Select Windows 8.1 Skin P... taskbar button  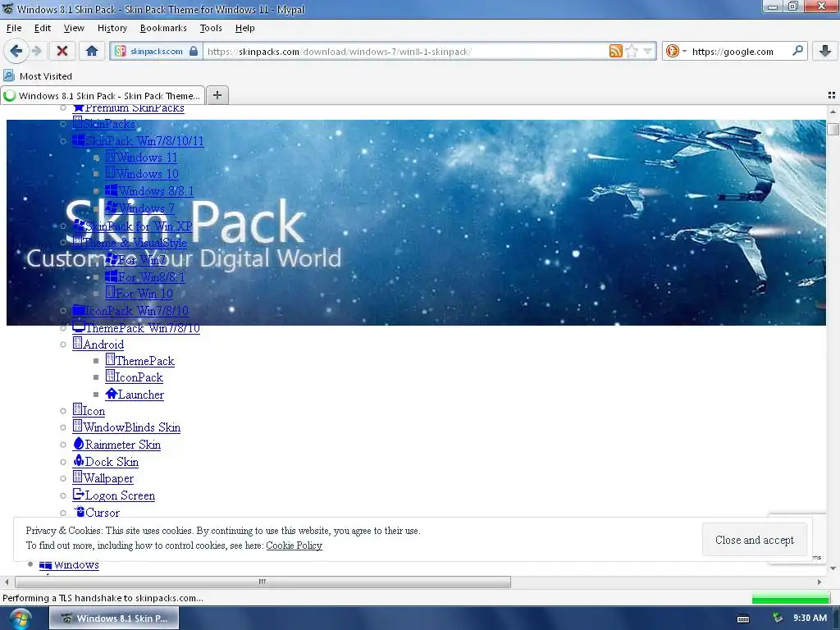pos(114,619)
